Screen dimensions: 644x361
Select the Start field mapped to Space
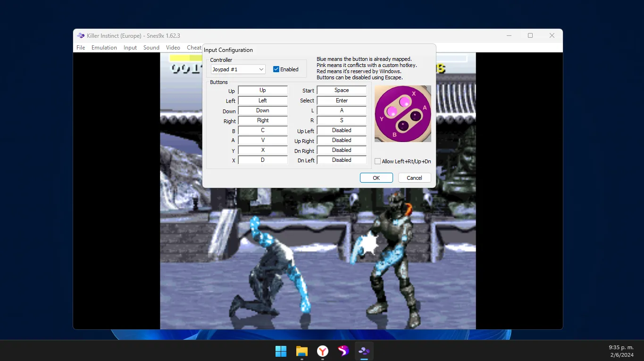coord(342,90)
